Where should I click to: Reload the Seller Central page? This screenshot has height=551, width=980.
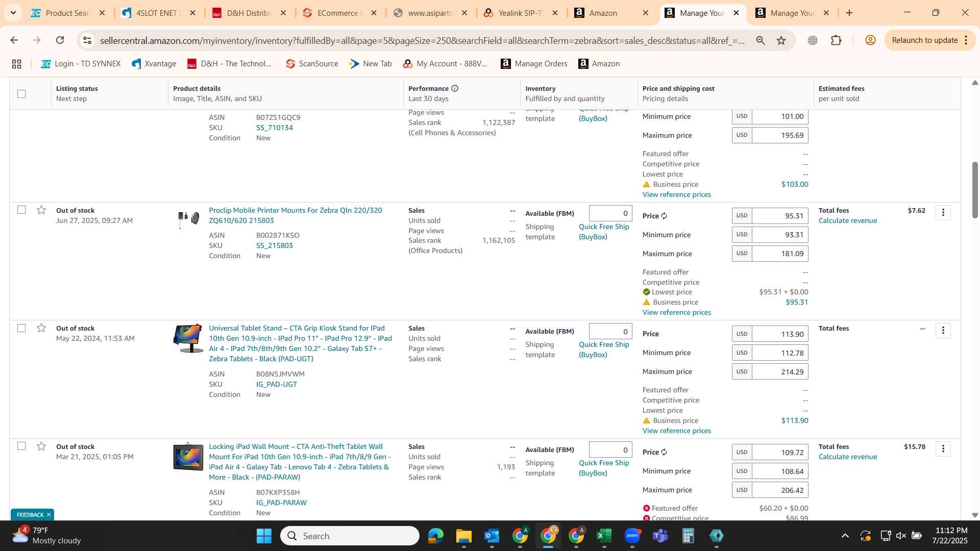pyautogui.click(x=60, y=40)
